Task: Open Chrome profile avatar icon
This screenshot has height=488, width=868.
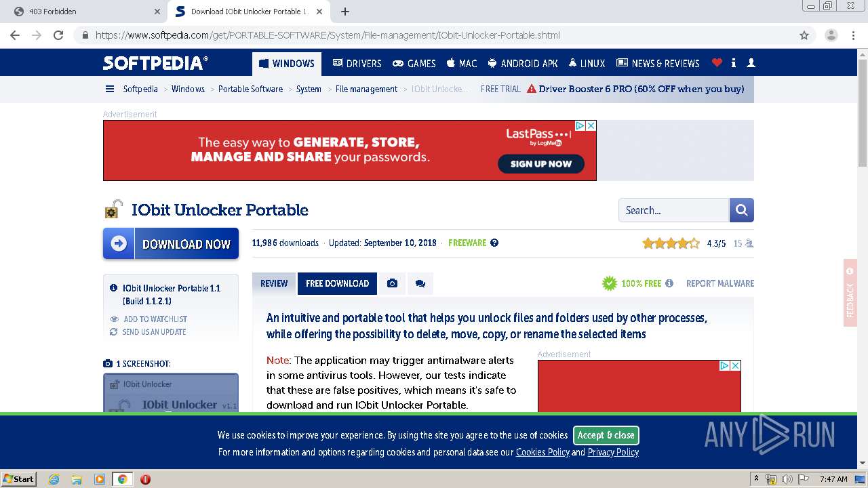Action: click(831, 35)
